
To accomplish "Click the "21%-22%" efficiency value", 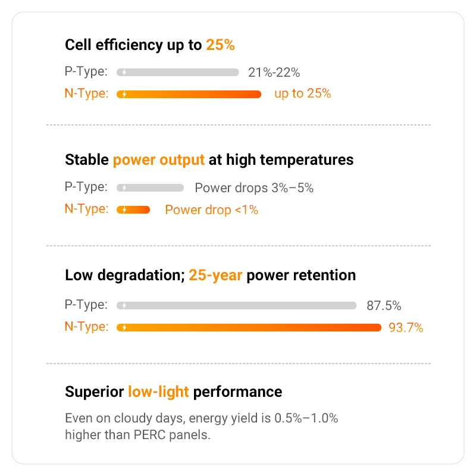I will pos(274,73).
